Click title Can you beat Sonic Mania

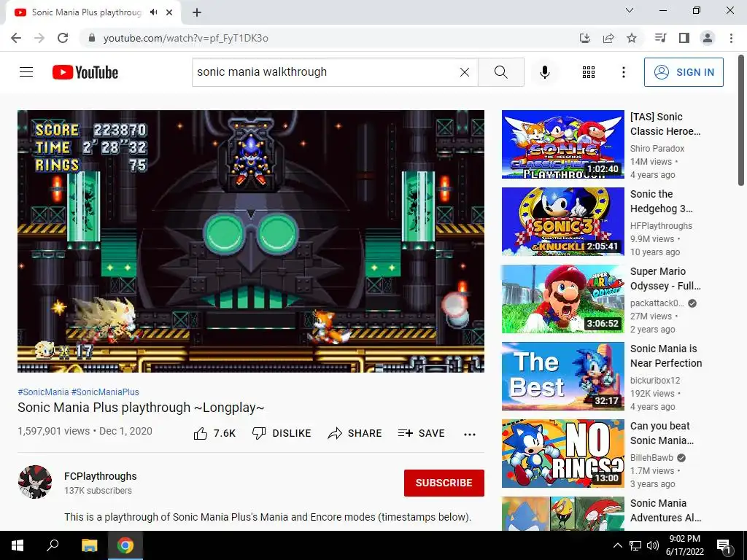662,433
